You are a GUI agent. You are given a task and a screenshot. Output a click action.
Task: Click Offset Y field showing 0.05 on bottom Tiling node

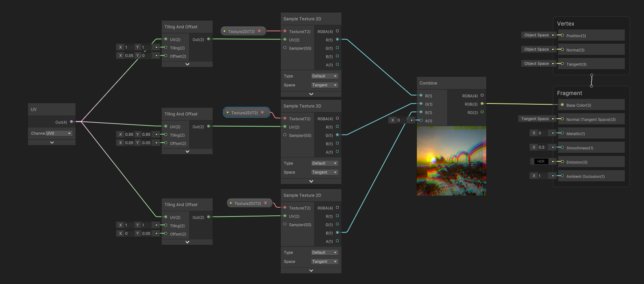pyautogui.click(x=146, y=233)
